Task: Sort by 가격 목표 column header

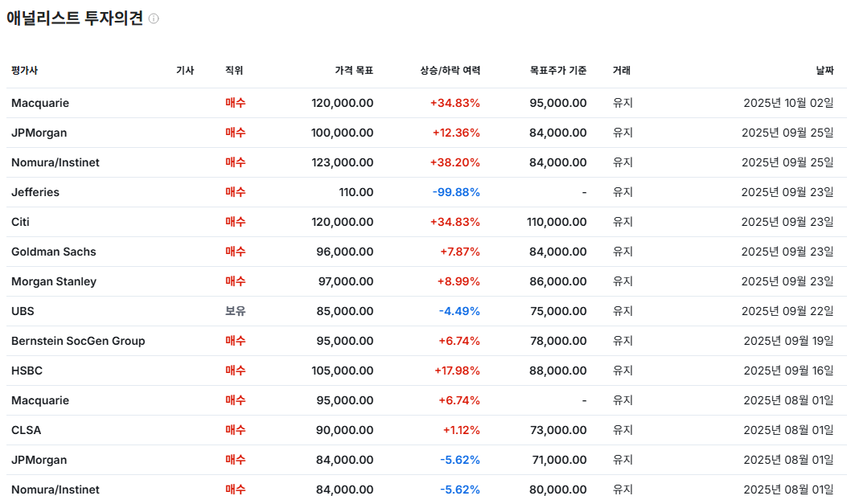Action: click(x=354, y=71)
